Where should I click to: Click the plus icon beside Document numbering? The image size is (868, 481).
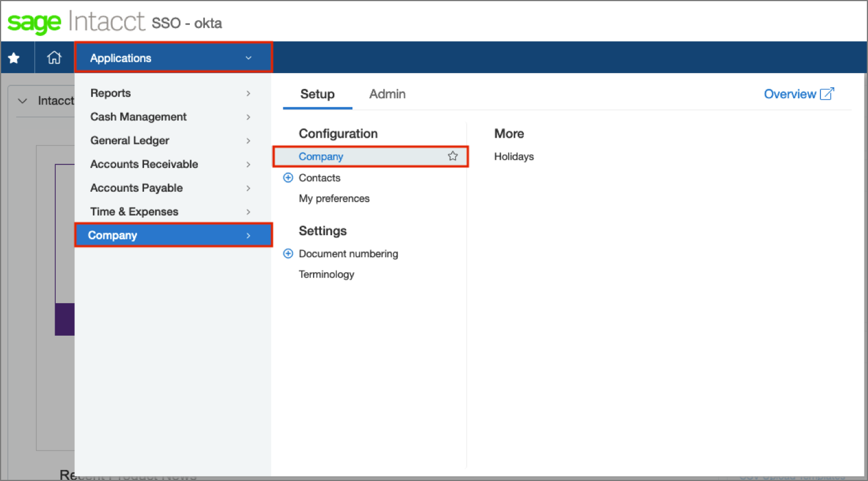click(288, 254)
